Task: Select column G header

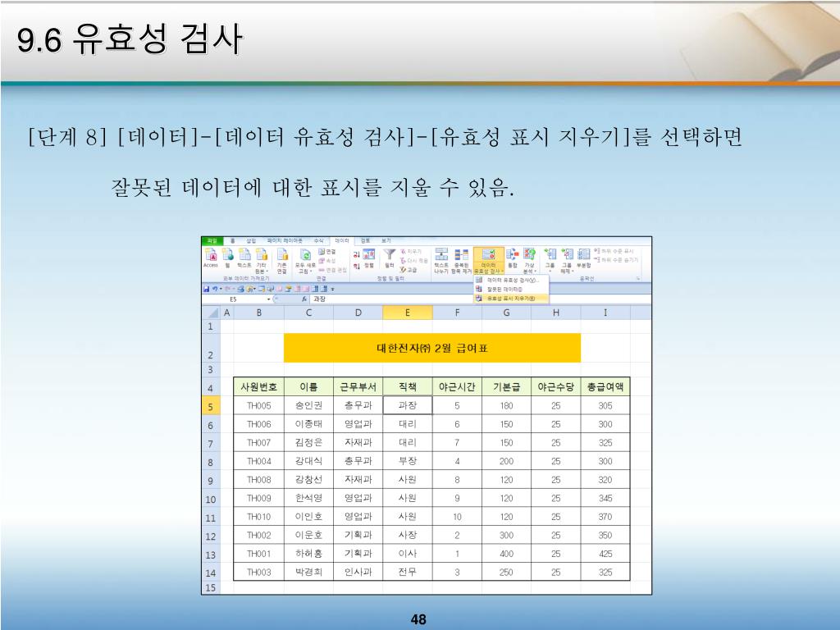Action: click(506, 313)
